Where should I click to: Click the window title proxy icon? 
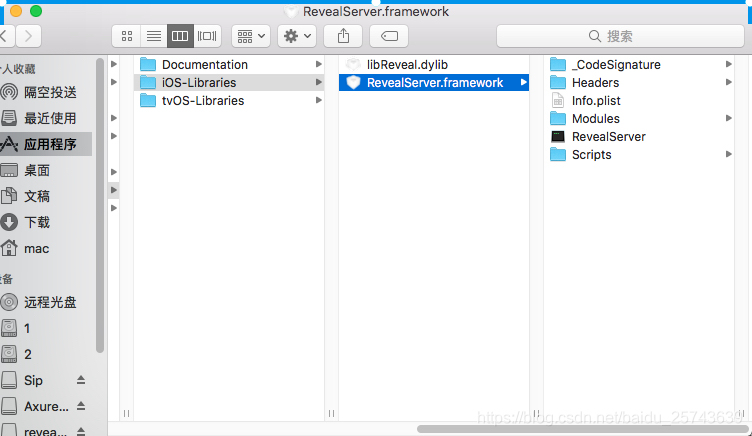(291, 11)
